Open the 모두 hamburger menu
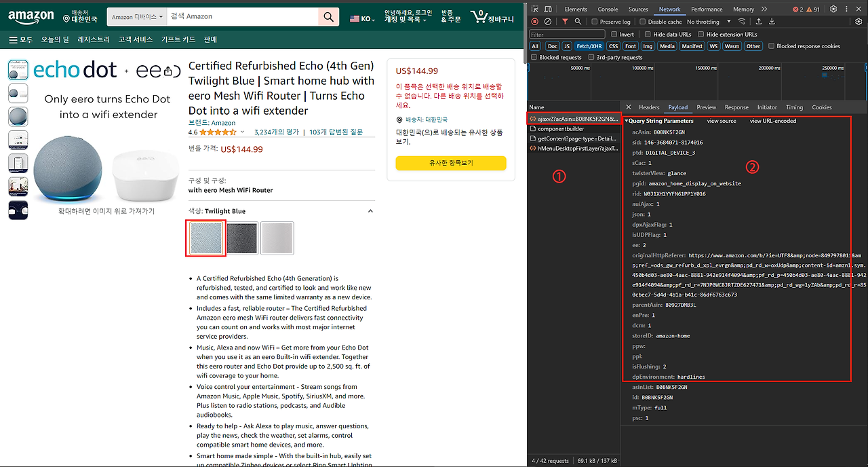 [20, 39]
